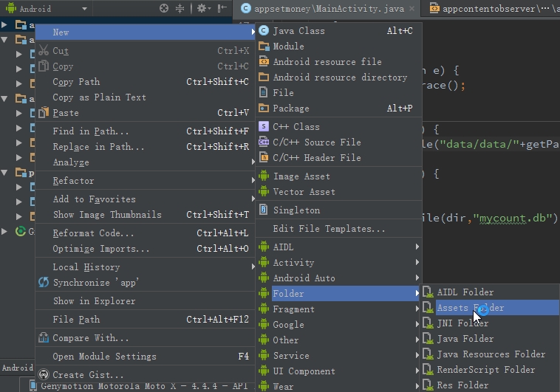Image resolution: width=560 pixels, height=392 pixels.
Task: Expand the Fragment submenu arrow
Action: [x=417, y=309]
